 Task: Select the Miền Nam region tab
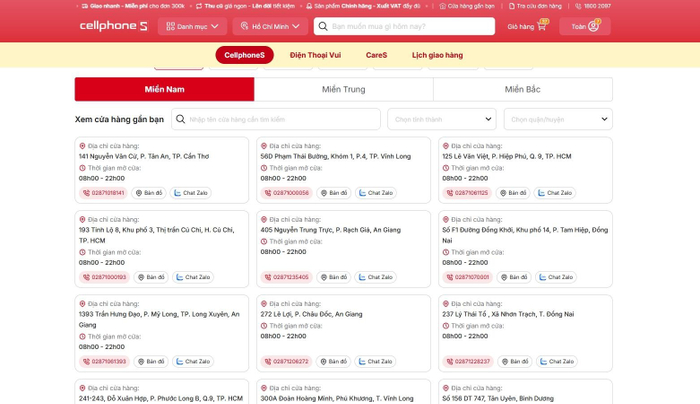pyautogui.click(x=164, y=89)
